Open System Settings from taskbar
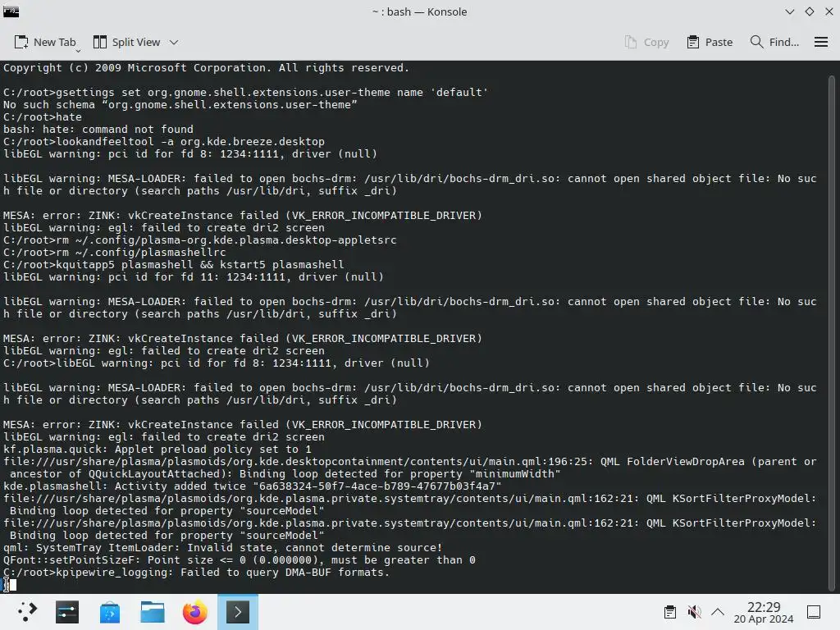 click(x=67, y=612)
